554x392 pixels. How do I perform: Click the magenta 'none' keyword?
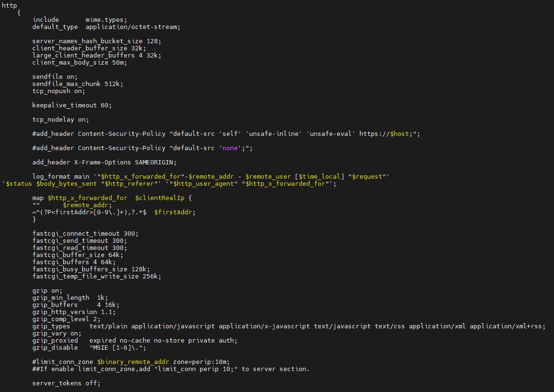click(x=230, y=148)
